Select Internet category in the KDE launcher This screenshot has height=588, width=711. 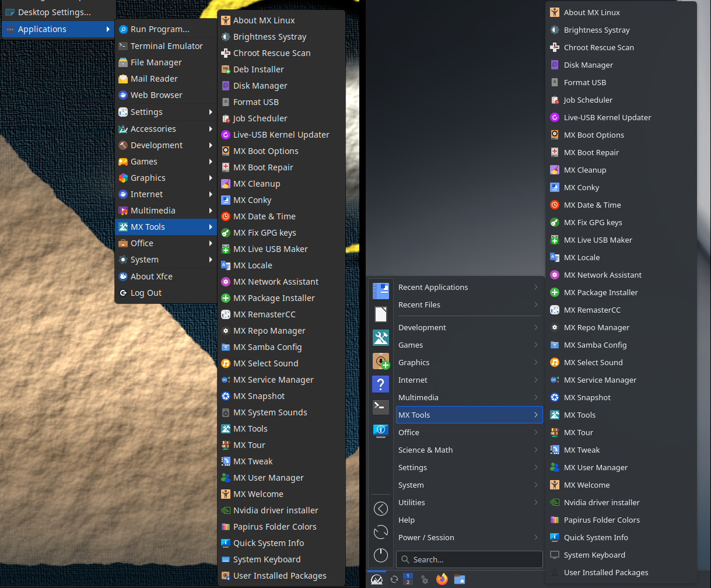point(469,380)
